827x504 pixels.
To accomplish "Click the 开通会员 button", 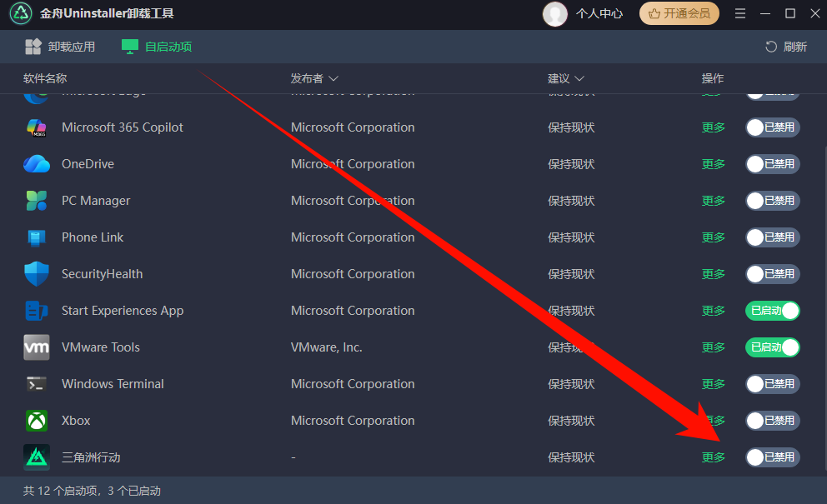I will click(x=679, y=14).
